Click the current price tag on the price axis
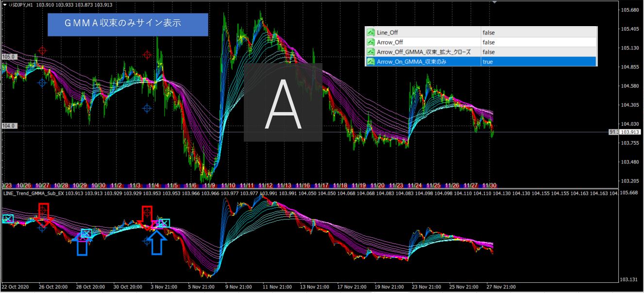The image size is (644, 293). (x=630, y=131)
